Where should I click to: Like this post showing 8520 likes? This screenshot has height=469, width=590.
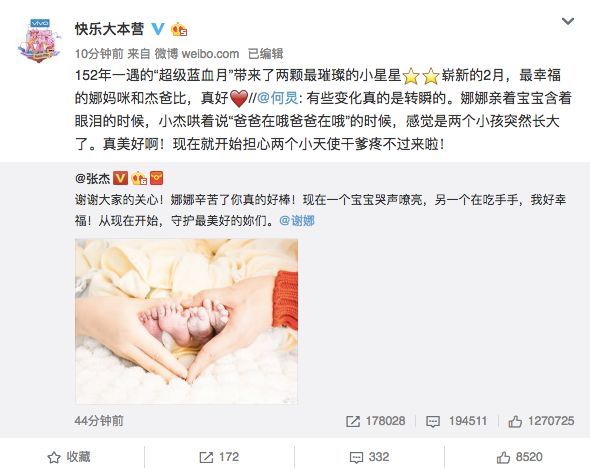[520, 457]
